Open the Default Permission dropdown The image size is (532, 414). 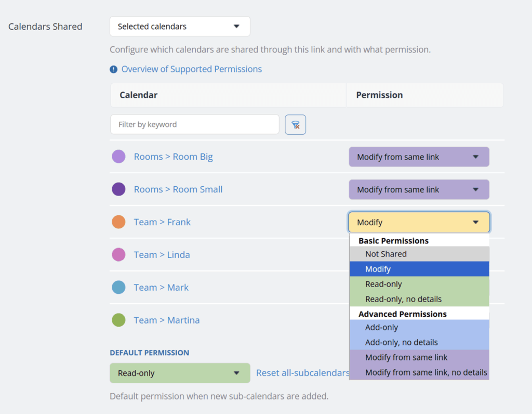pos(180,373)
